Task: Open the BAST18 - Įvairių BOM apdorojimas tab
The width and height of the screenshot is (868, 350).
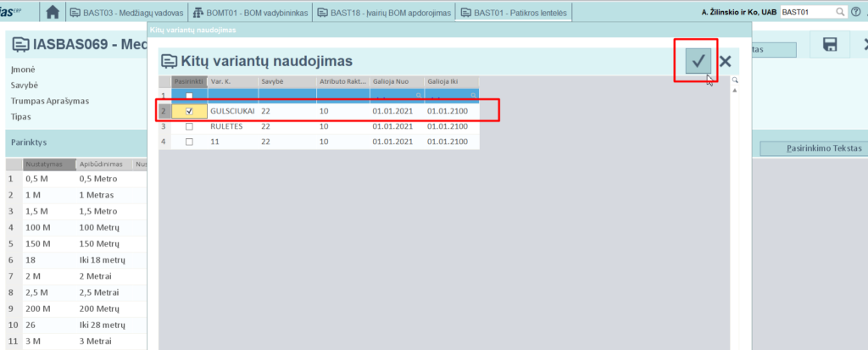Action: coord(383,13)
